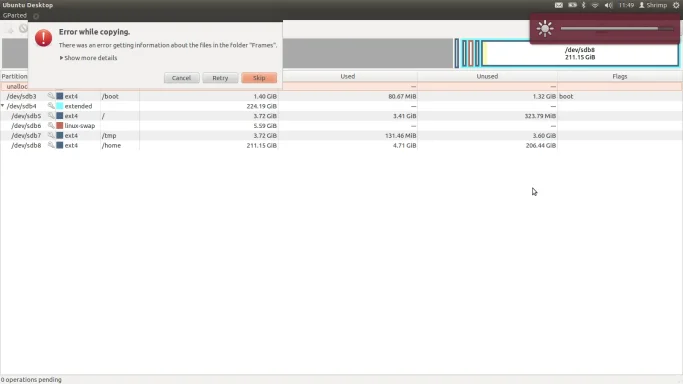The image size is (683, 384).
Task: Select the red swap block in disk map
Action: 471,53
